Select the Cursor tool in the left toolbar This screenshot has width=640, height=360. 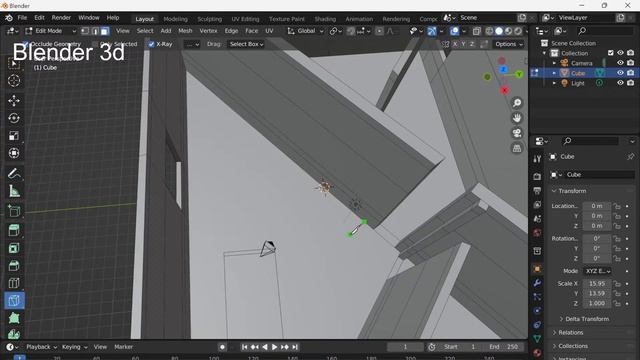(14, 81)
